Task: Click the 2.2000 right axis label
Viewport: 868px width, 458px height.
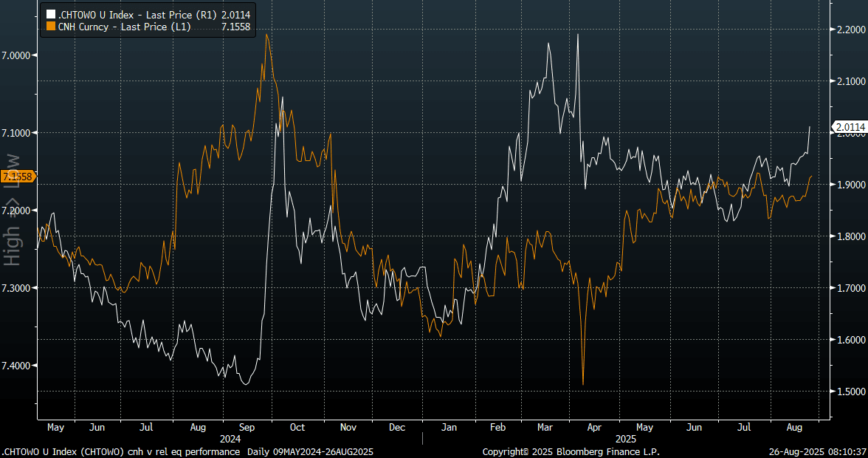Action: tap(851, 30)
